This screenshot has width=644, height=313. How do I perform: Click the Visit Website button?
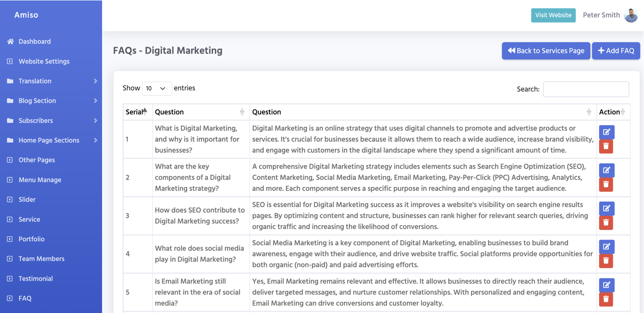(553, 15)
